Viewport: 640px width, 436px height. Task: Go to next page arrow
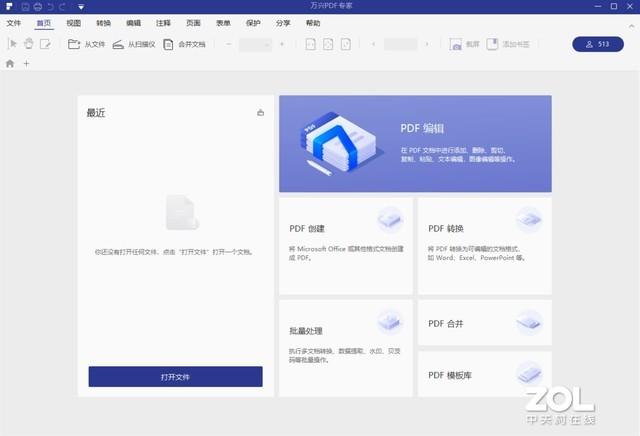coord(427,44)
